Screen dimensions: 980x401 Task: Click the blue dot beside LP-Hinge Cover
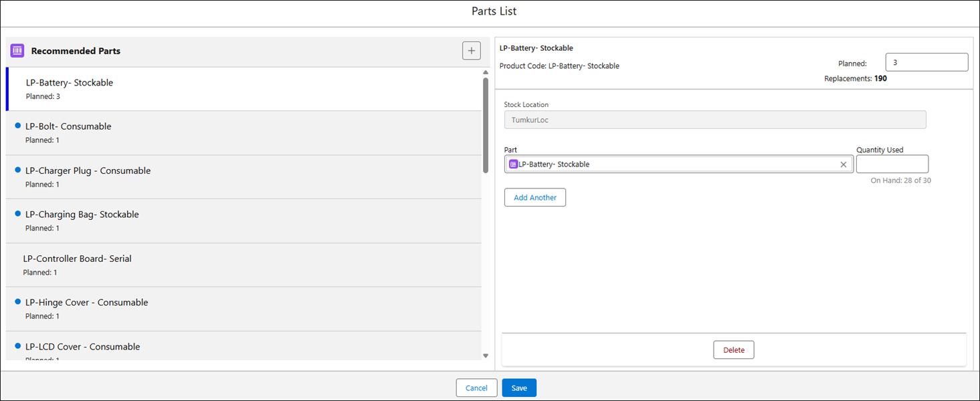pos(17,302)
